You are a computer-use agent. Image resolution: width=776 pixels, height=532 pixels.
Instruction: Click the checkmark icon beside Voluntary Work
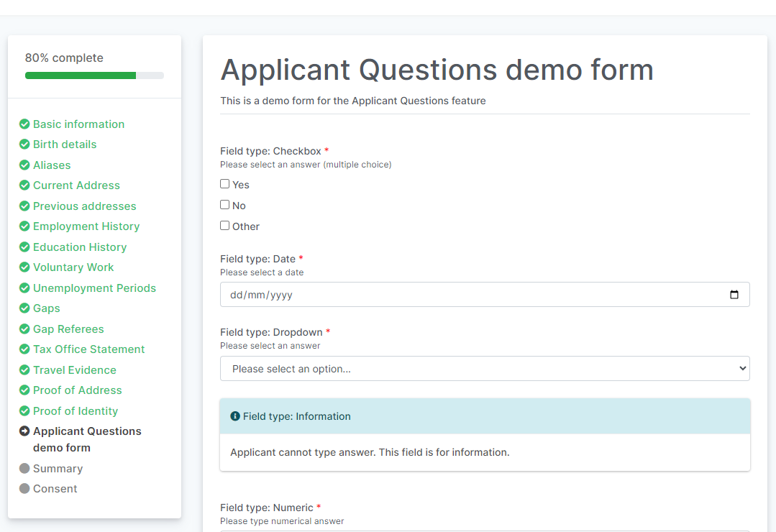click(x=24, y=267)
